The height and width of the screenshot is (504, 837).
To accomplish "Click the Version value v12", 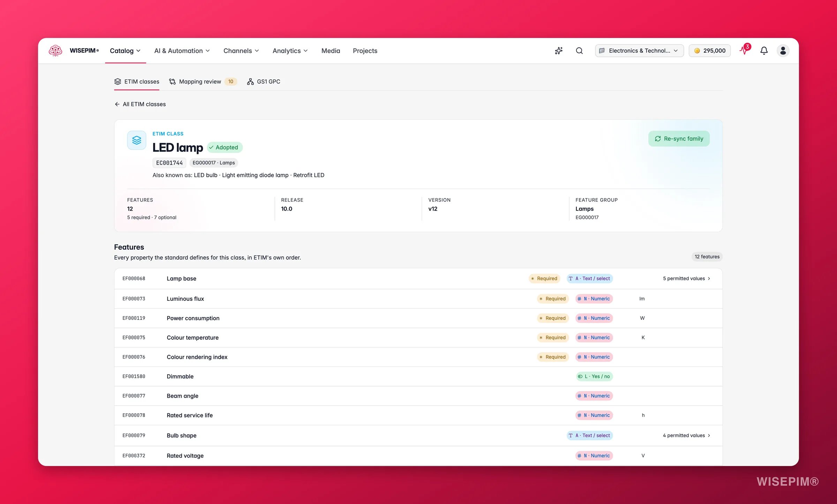I will coord(433,209).
